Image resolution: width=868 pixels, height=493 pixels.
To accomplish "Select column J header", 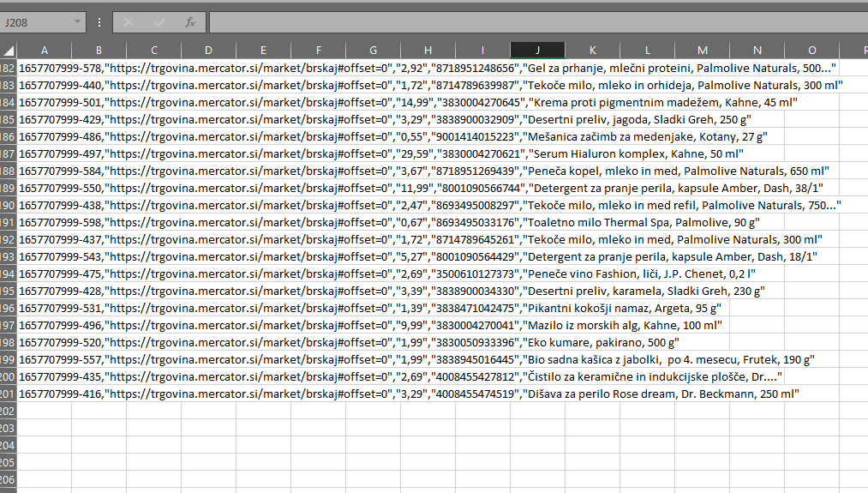I will (x=537, y=51).
